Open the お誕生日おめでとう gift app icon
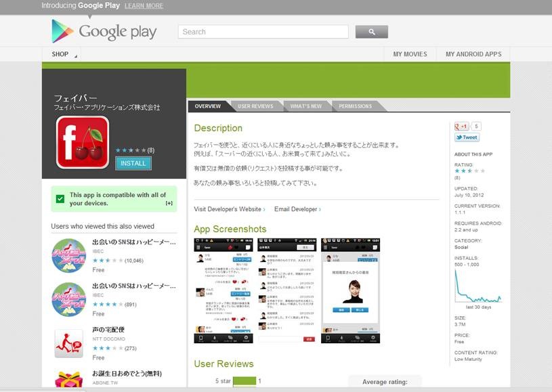The height and width of the screenshot is (392, 552). pos(68,379)
